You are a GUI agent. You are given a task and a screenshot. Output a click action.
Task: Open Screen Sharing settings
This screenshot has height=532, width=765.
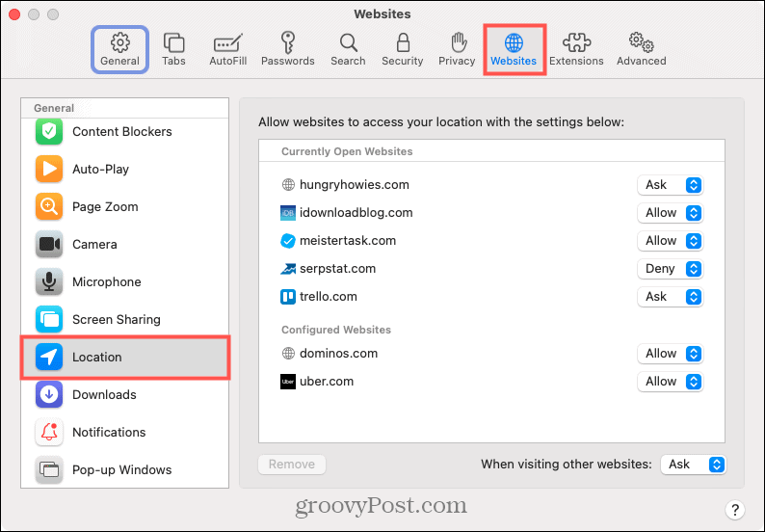pos(125,319)
